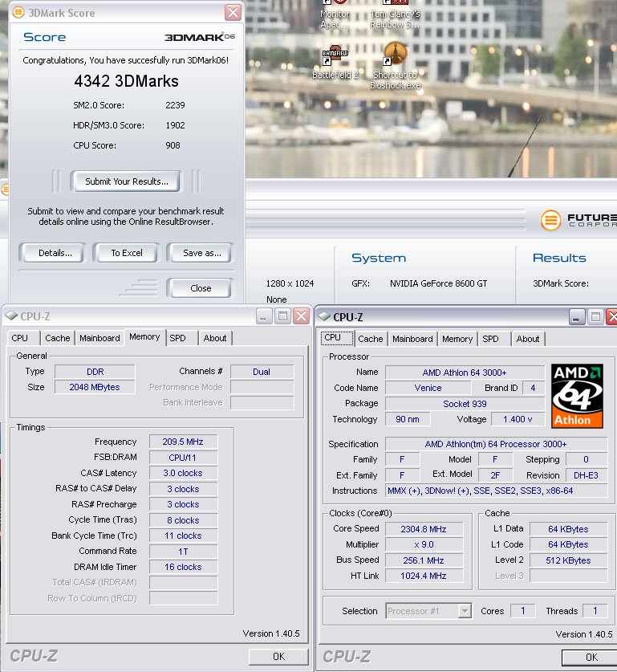Click CPU Score value 908
Image resolution: width=617 pixels, height=672 pixels.
(x=173, y=145)
